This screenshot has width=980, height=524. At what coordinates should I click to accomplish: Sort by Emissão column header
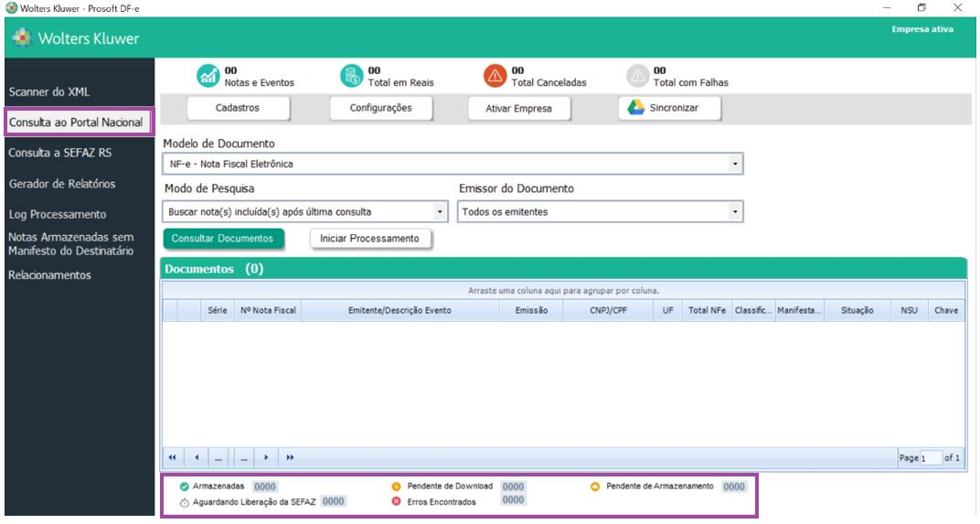[x=531, y=310]
